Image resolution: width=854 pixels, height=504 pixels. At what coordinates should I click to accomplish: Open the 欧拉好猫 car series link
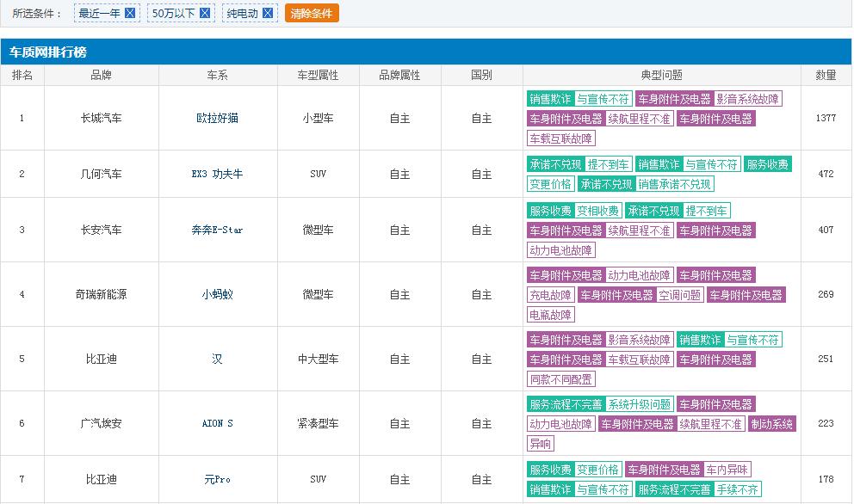pyautogui.click(x=216, y=118)
